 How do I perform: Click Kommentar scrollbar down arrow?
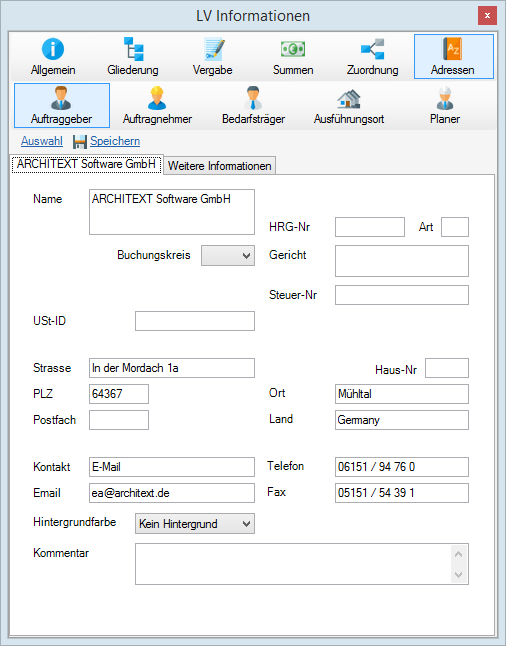459,574
